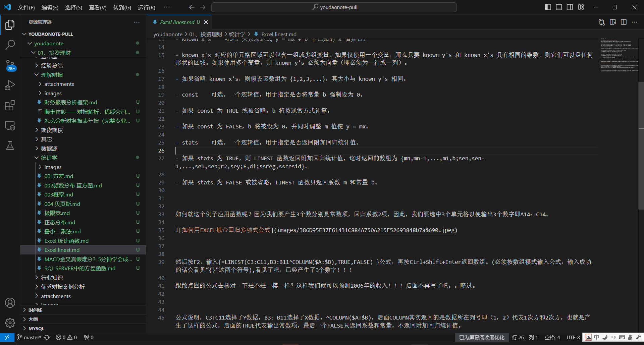Open Run and Debug view
The width and height of the screenshot is (644, 345).
pos(10,85)
